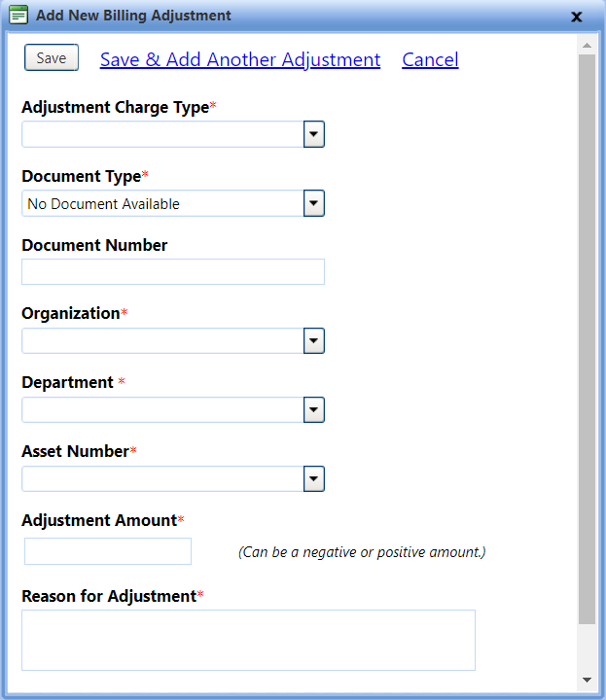The image size is (606, 700).
Task: Open the Asset Number dropdown arrow
Action: [314, 478]
